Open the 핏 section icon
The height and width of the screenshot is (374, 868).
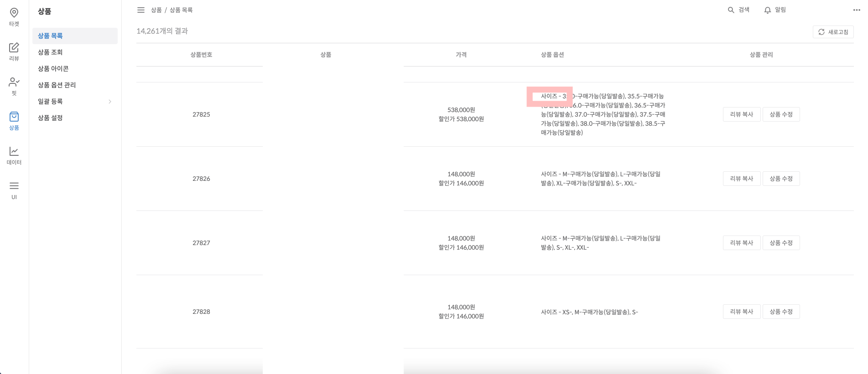coord(14,82)
